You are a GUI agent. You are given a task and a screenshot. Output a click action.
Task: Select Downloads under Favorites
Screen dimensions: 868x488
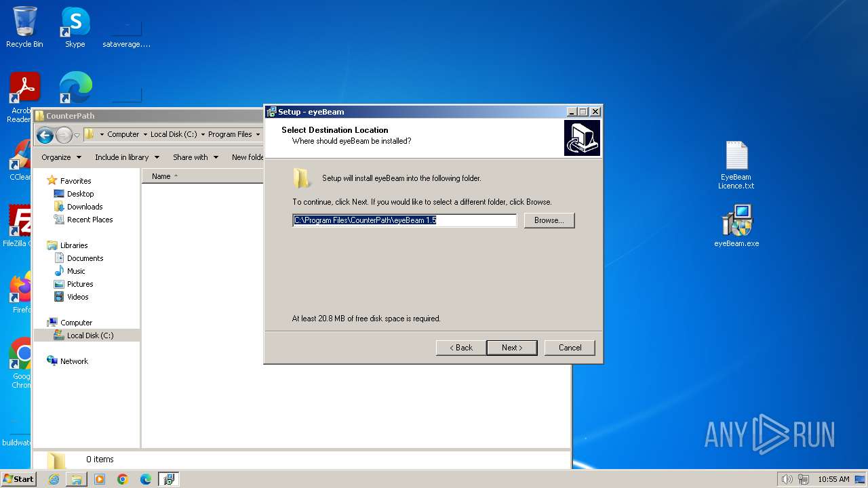85,207
